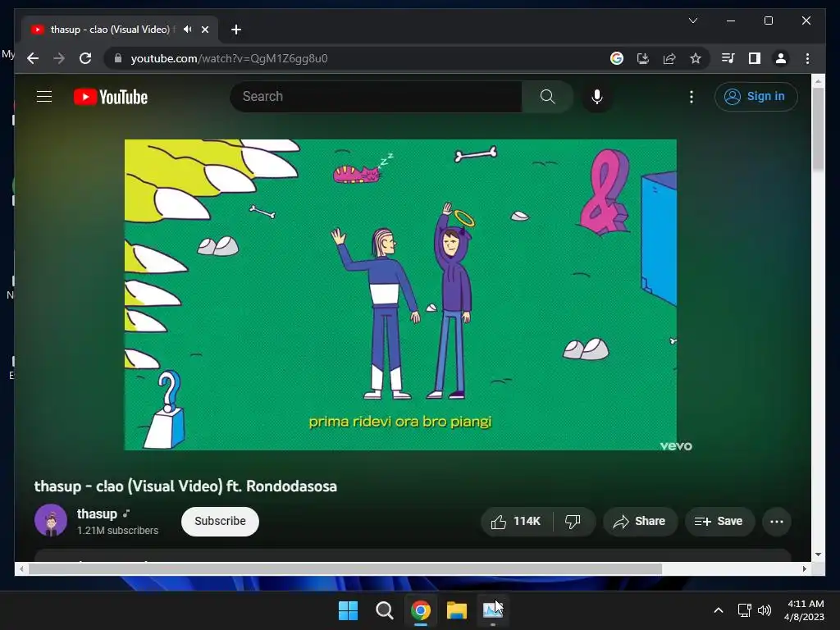Viewport: 840px width, 630px height.
Task: Click the URL in address bar
Action: click(230, 58)
